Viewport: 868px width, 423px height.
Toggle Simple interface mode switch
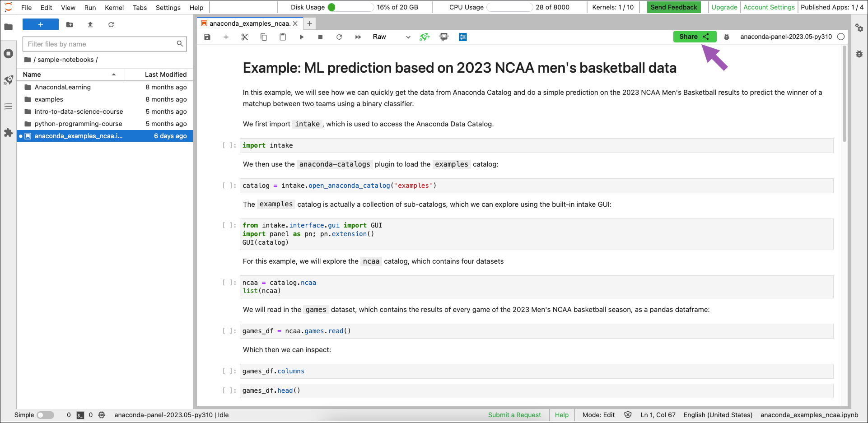pos(45,415)
